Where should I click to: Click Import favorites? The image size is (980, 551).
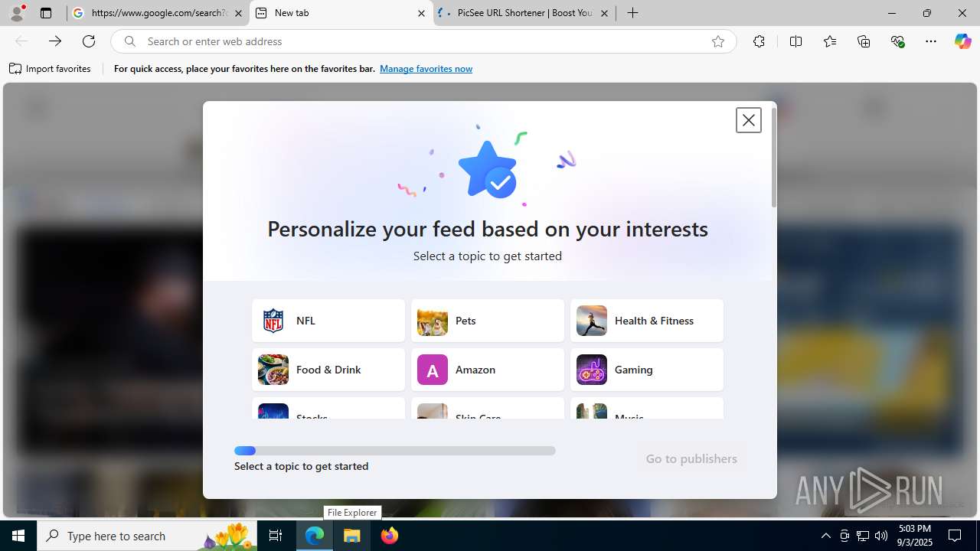coord(50,69)
